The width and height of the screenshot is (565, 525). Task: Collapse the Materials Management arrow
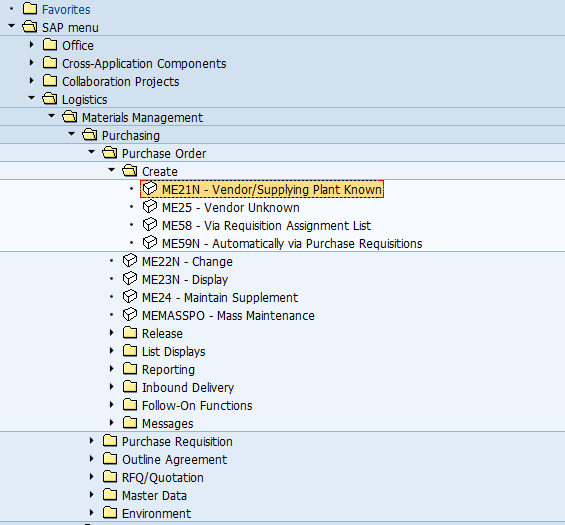(52, 116)
